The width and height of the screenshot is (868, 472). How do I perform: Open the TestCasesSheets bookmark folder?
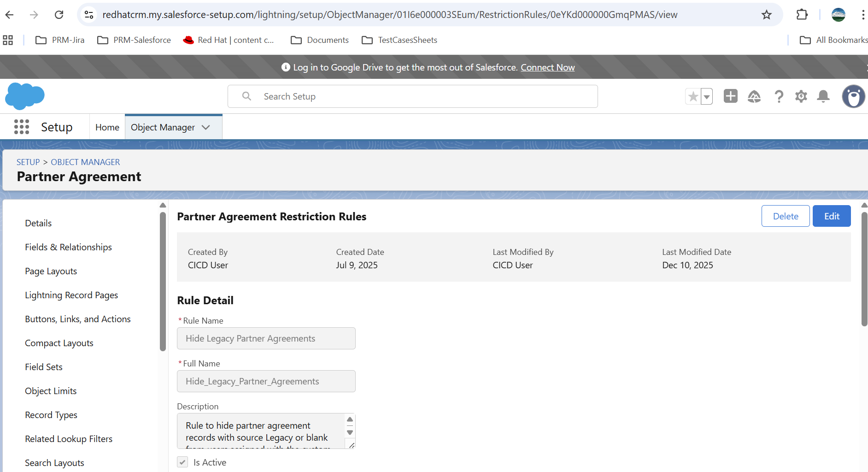point(399,40)
